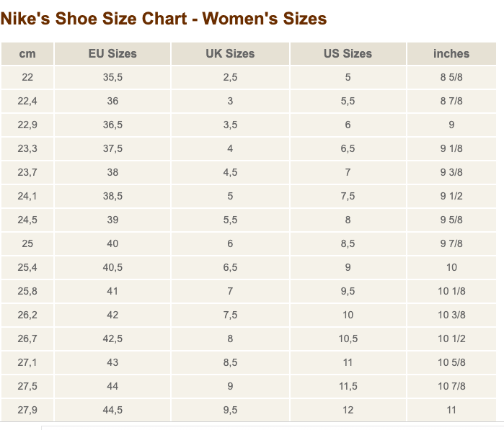Click the 'inches' column header

(451, 53)
